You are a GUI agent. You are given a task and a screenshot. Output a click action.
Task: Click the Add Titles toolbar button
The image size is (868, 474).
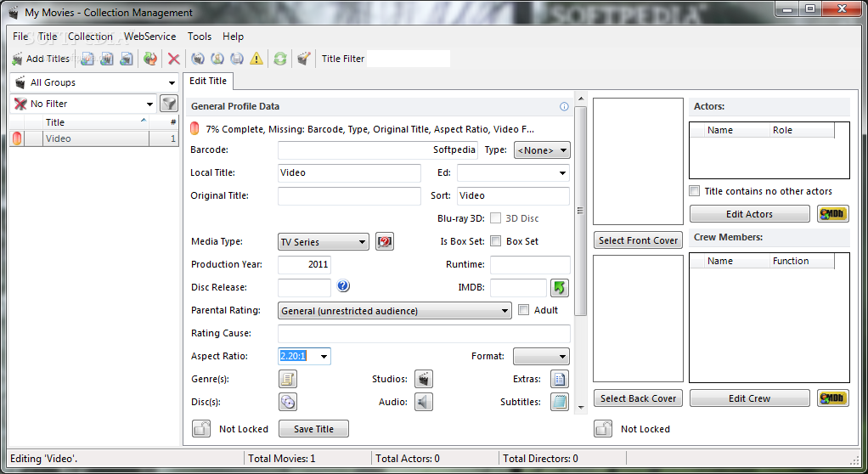(x=42, y=59)
